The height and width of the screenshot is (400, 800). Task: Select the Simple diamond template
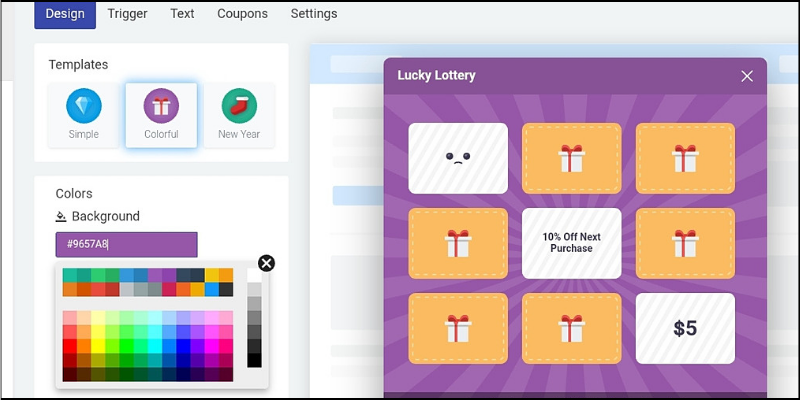click(x=84, y=115)
